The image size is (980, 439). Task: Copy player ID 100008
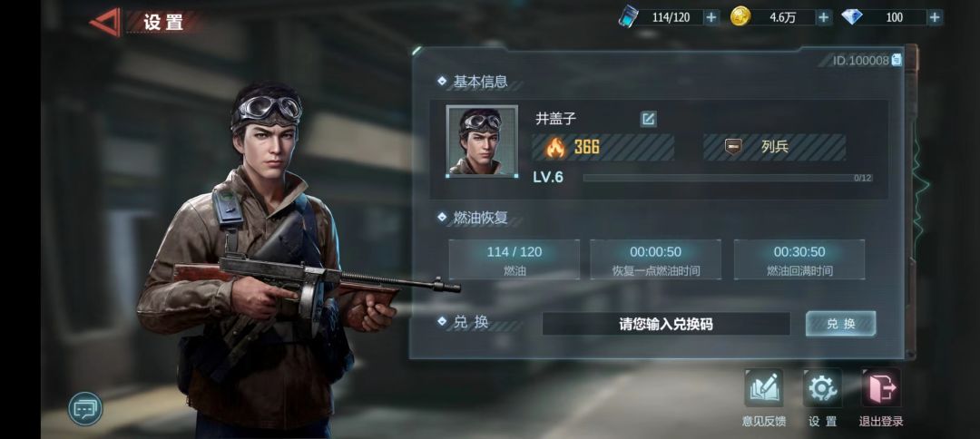pos(897,60)
